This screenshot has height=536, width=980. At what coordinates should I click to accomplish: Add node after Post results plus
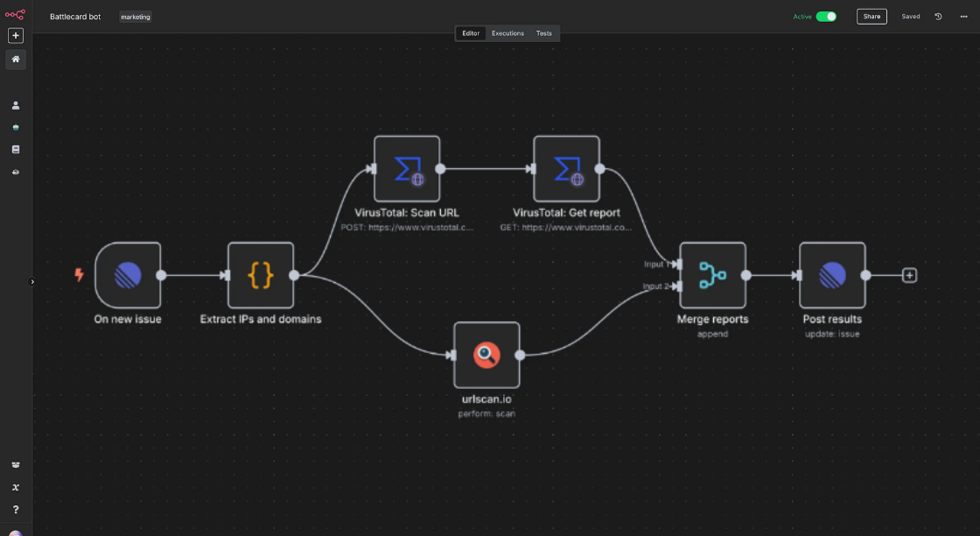pos(909,275)
